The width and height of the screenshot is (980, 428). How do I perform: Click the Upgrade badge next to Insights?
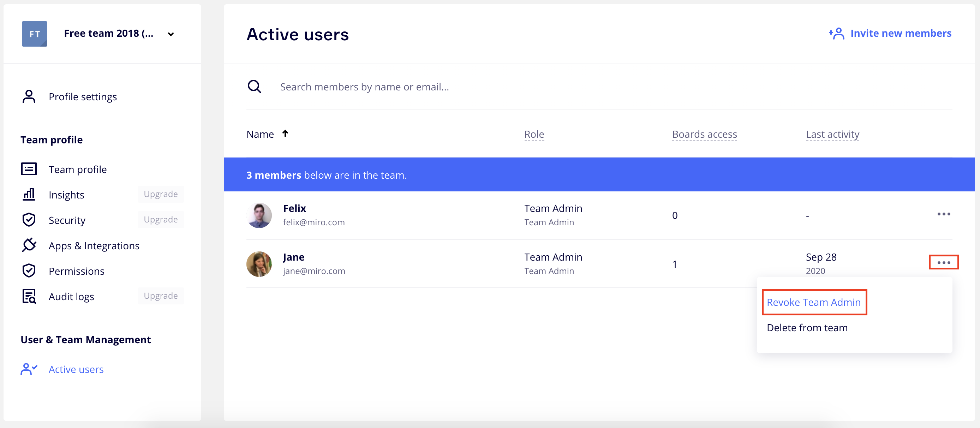coord(161,194)
